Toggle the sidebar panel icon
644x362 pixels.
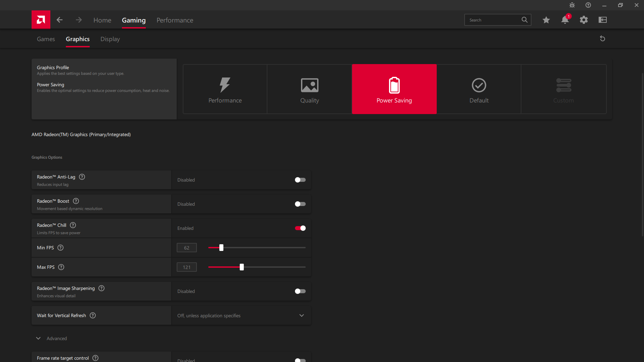tap(603, 20)
